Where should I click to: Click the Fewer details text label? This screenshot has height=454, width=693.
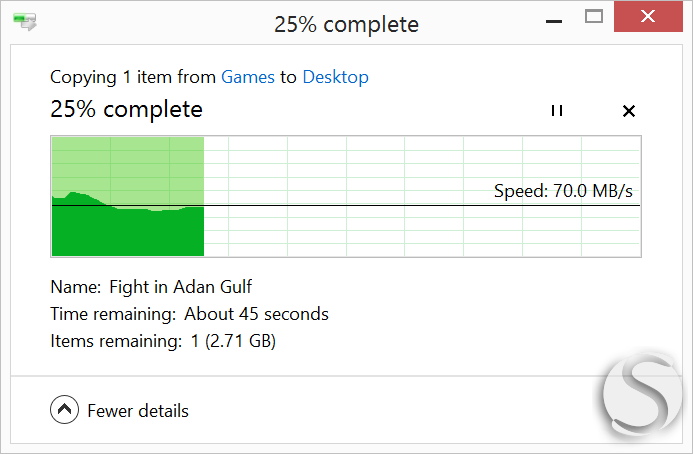coord(138,411)
